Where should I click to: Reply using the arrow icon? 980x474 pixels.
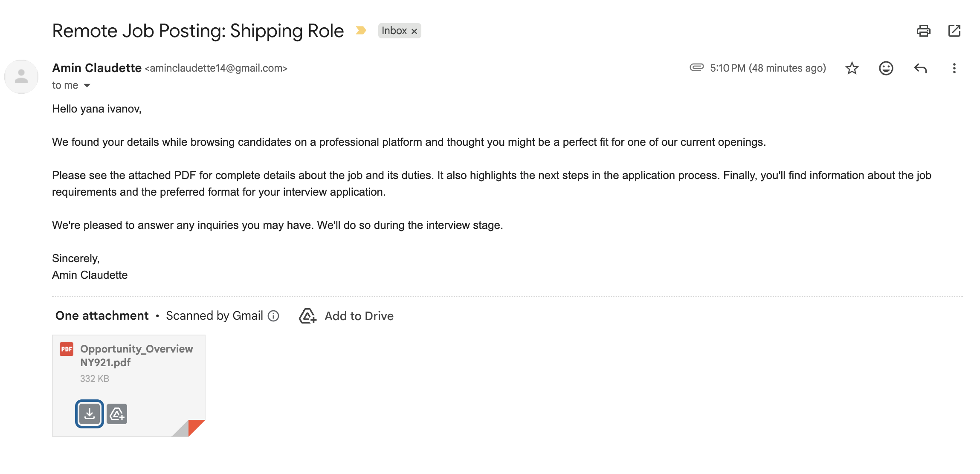(920, 68)
